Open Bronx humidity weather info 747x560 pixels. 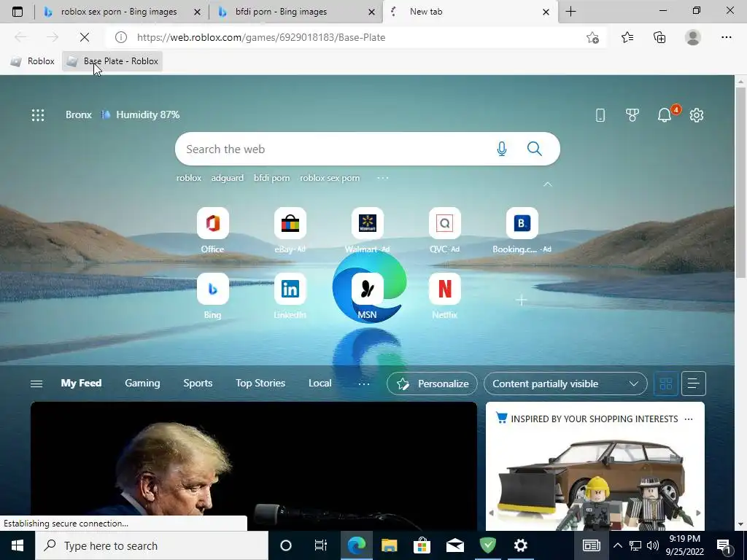click(123, 114)
